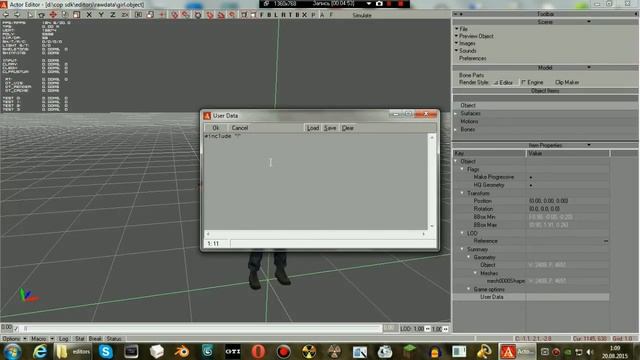
Task: Click Ok in User Data dialog
Action: coord(216,128)
